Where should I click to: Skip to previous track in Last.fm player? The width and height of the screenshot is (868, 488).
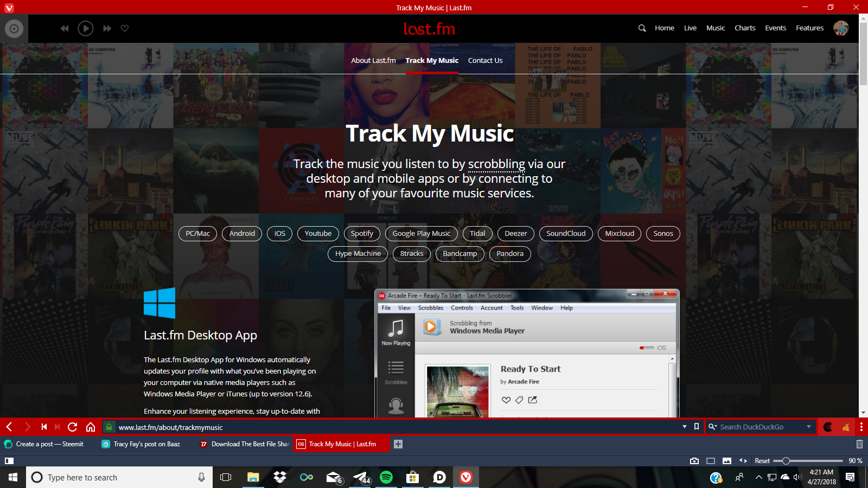pos(65,28)
